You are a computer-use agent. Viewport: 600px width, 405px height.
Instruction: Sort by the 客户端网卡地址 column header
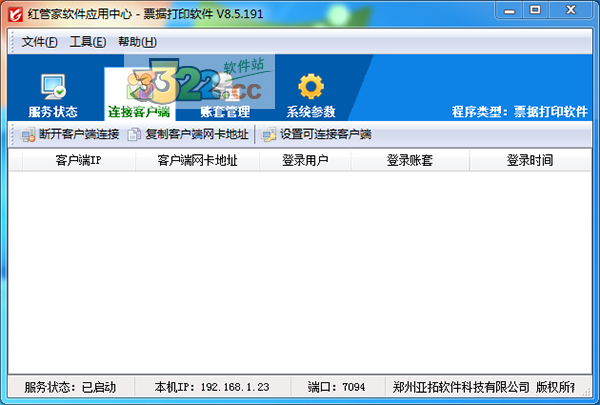[x=197, y=160]
